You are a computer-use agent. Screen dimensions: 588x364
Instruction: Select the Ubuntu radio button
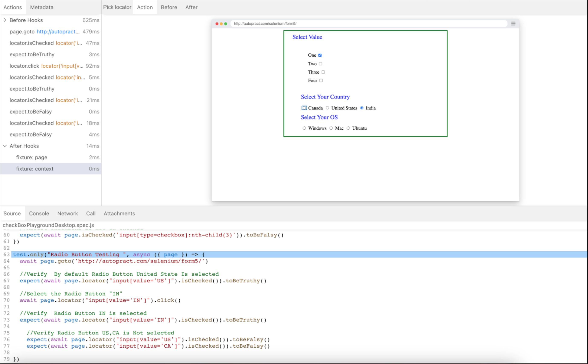[x=348, y=128]
